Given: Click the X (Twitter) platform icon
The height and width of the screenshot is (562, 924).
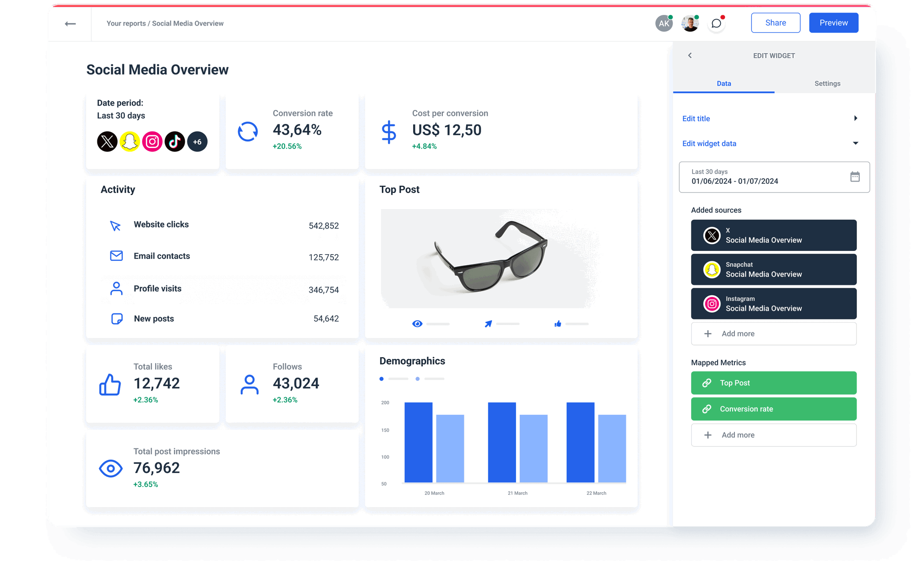Looking at the screenshot, I should pyautogui.click(x=108, y=142).
